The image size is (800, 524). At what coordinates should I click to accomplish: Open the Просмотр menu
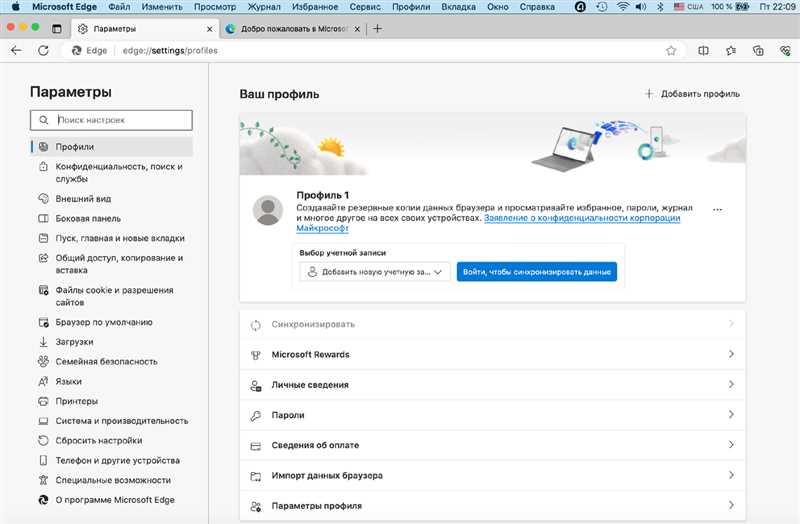tap(215, 7)
